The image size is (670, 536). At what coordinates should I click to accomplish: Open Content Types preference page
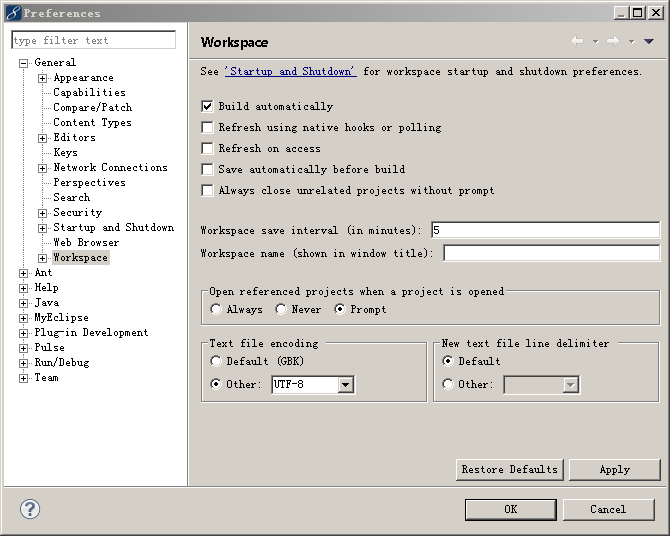point(92,122)
